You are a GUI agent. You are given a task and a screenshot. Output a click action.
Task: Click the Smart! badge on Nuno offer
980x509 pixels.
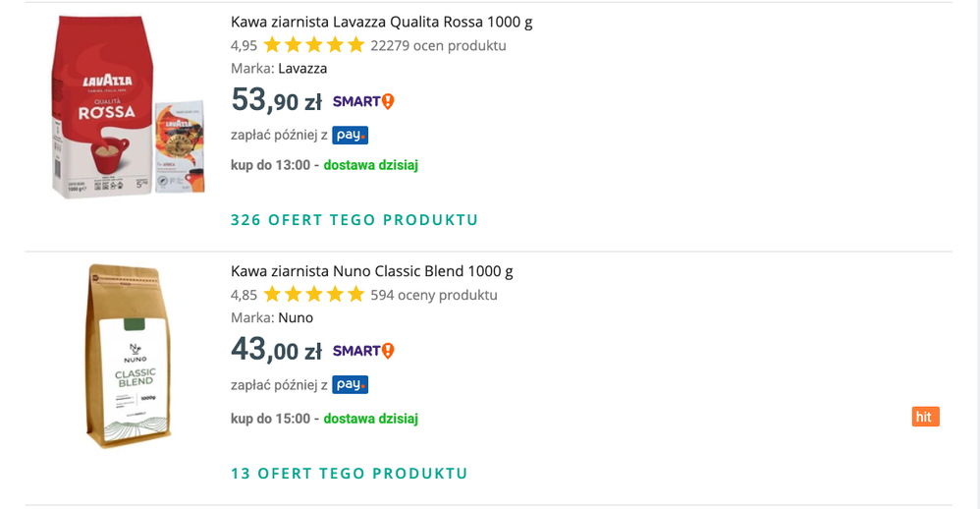coord(363,351)
